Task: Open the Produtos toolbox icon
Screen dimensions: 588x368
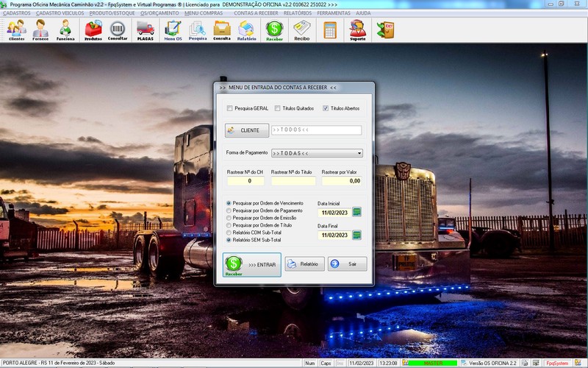Action: (93, 29)
